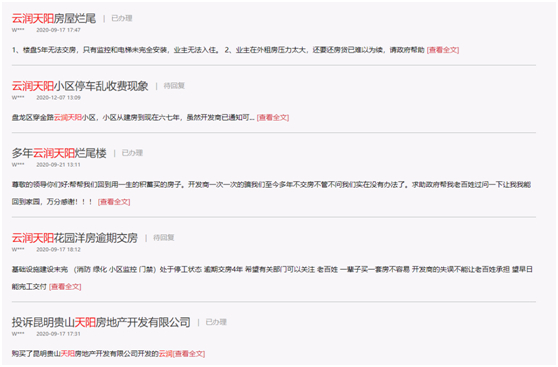View full text of the 花园洋房逾期交房 post
Image resolution: width=558 pixels, height=367 pixels.
65,287
